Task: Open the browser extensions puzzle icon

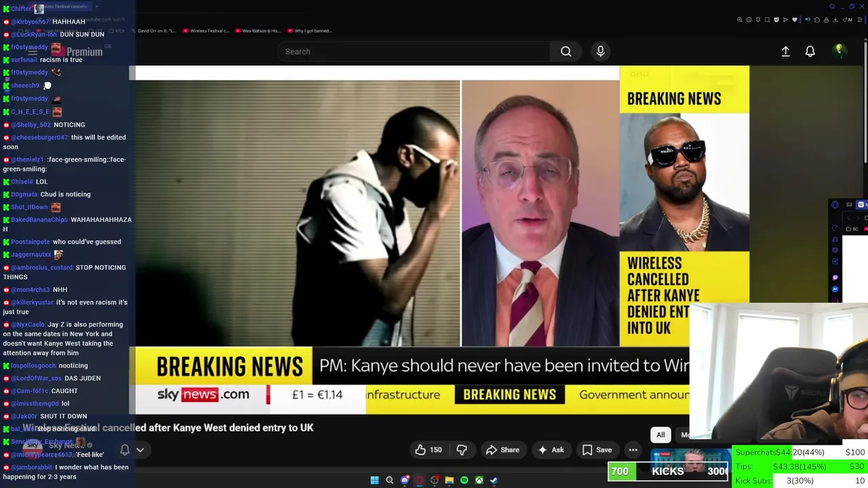Action: click(x=817, y=20)
